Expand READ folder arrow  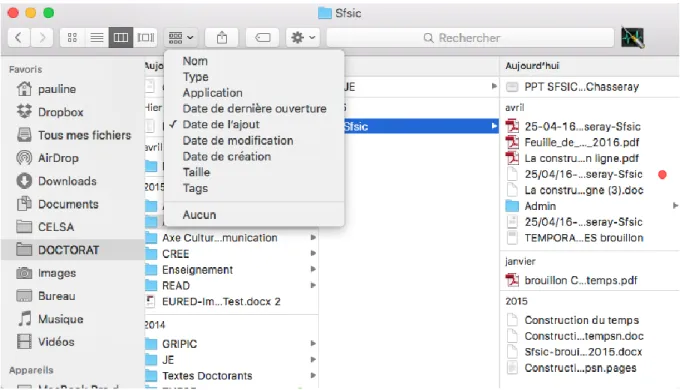[313, 285]
